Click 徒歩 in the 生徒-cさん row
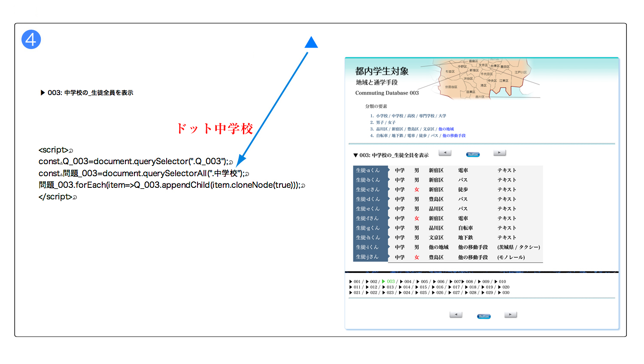This screenshot has height=364, width=644. [x=463, y=190]
